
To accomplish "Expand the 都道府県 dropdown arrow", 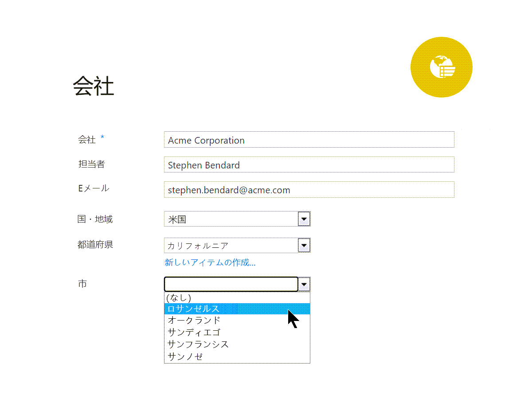I will [304, 245].
